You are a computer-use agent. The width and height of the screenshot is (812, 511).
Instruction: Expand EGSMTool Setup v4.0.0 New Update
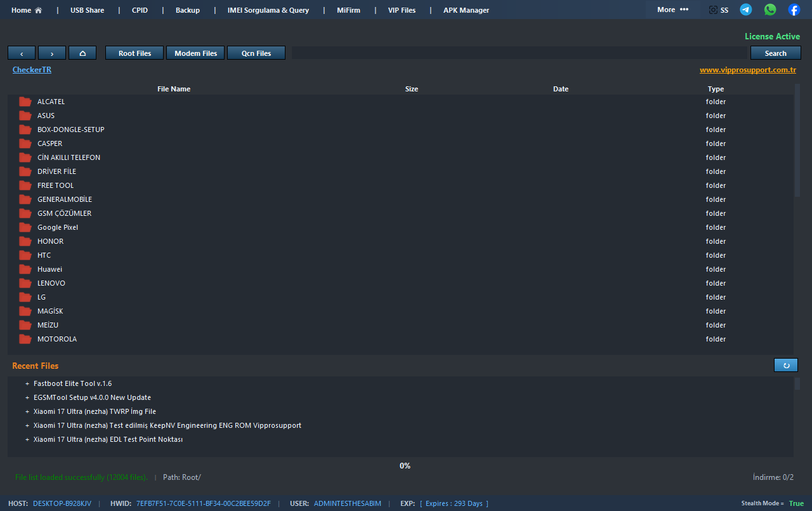click(27, 397)
